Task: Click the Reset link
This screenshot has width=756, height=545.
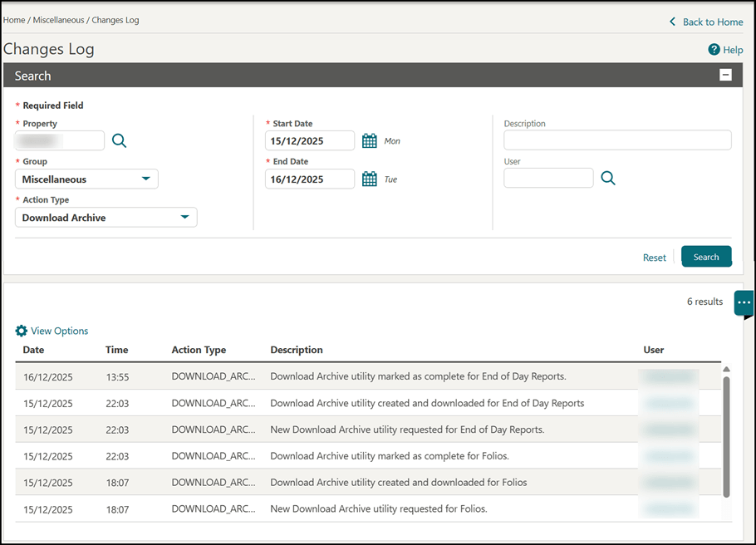Action: coord(655,257)
